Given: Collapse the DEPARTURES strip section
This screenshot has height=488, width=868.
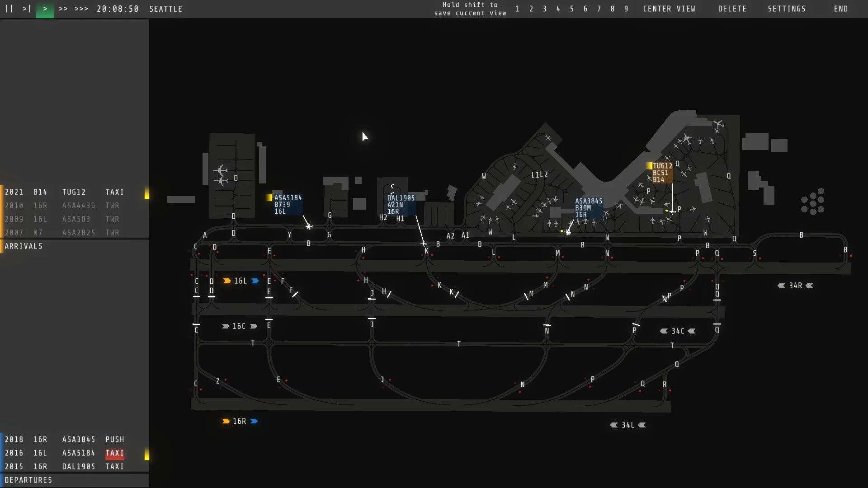Looking at the screenshot, I should 28,480.
